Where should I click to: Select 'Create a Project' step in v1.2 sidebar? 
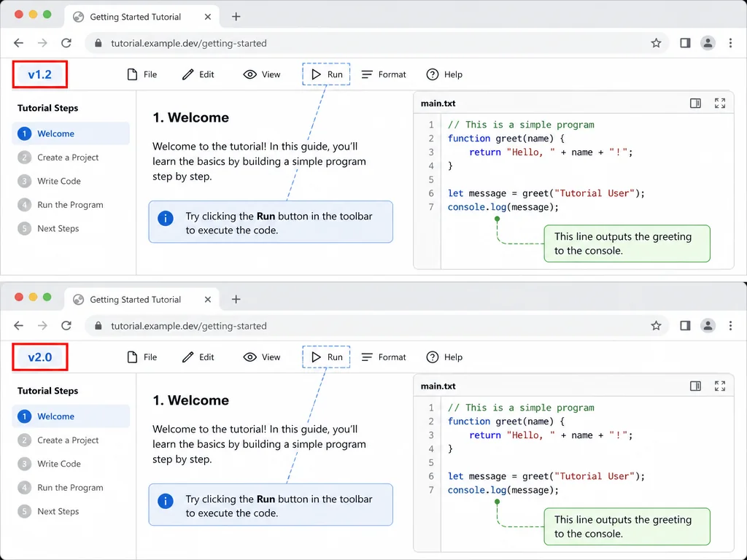coord(71,157)
